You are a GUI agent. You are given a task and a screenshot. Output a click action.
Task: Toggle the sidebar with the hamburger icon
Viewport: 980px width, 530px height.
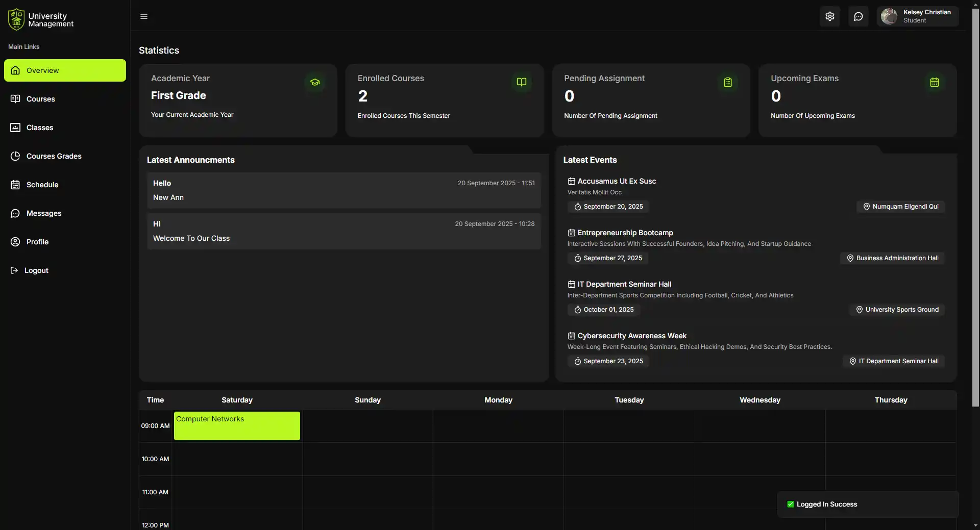(x=143, y=16)
